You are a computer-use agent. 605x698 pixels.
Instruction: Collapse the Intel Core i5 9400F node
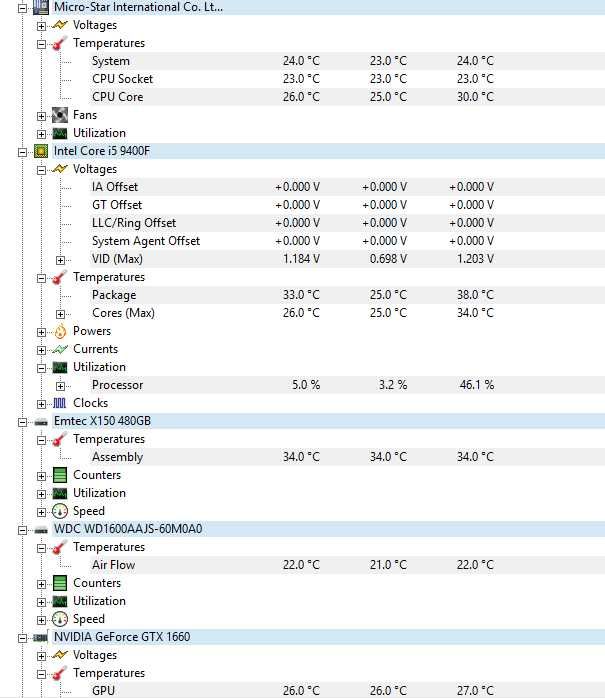[x=22, y=152]
